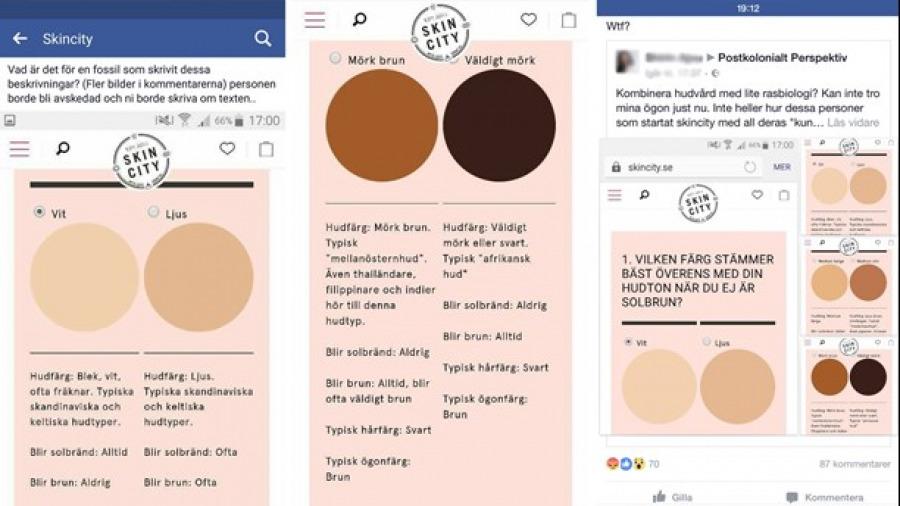Screen dimensions: 900x506
Task: Click Skin City logo in middle panel
Action: (x=441, y=32)
